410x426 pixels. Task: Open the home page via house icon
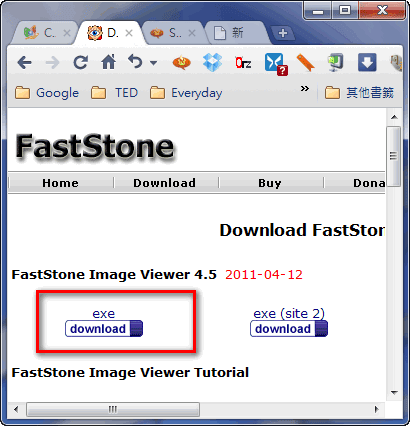tap(109, 62)
